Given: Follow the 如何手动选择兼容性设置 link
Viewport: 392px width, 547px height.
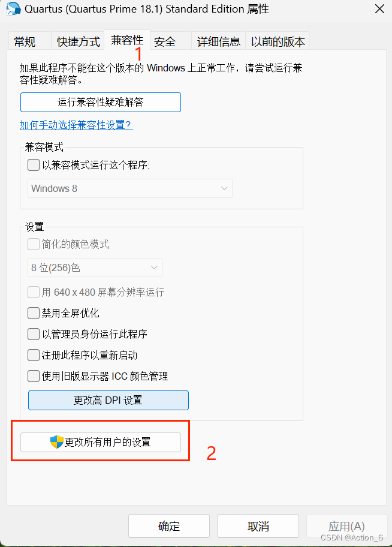Looking at the screenshot, I should click(76, 125).
